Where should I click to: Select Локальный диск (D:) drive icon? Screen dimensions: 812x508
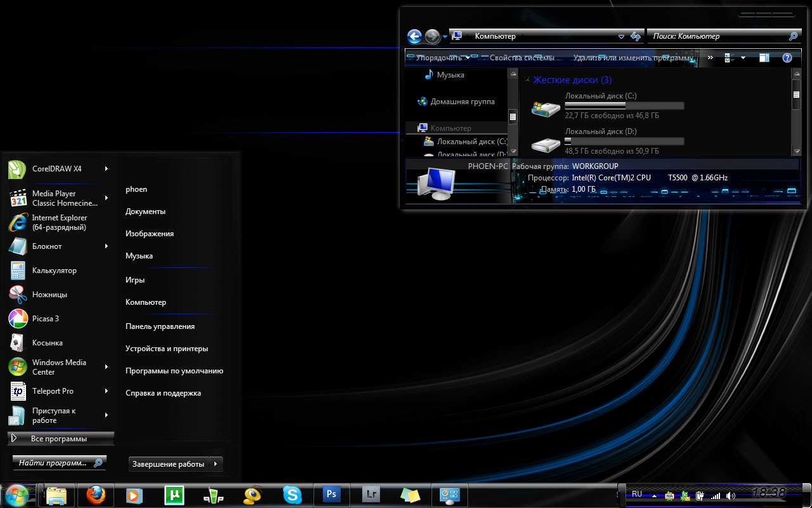pos(546,145)
